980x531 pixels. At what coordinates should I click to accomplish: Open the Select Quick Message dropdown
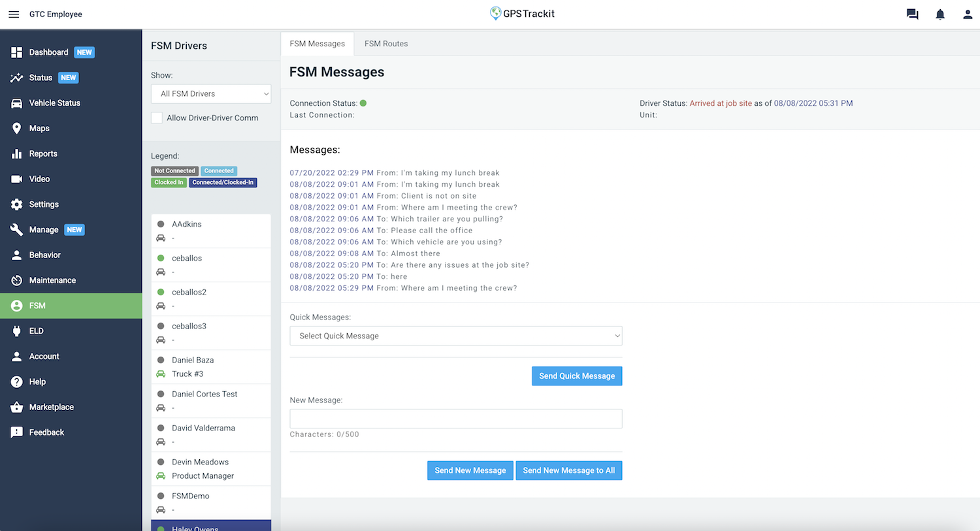[x=455, y=336]
